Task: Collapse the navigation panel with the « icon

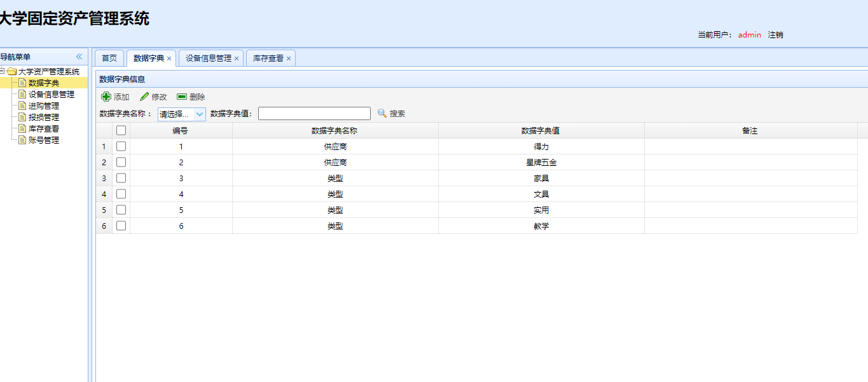Action: pos(79,56)
